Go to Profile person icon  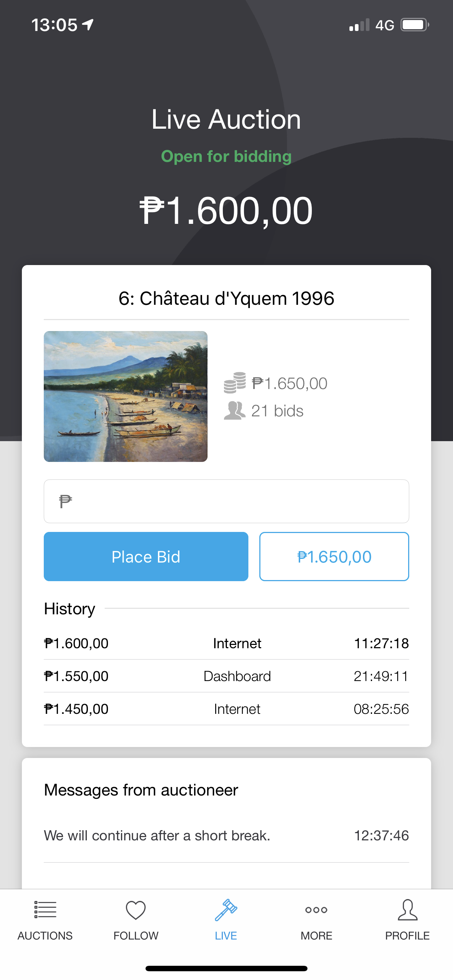point(407,910)
